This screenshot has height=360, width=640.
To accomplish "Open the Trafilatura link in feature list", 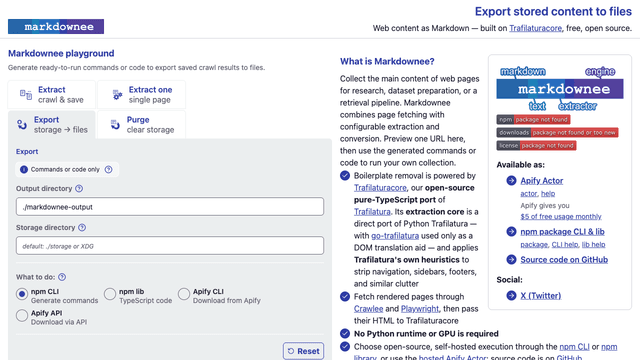I will [x=372, y=212].
